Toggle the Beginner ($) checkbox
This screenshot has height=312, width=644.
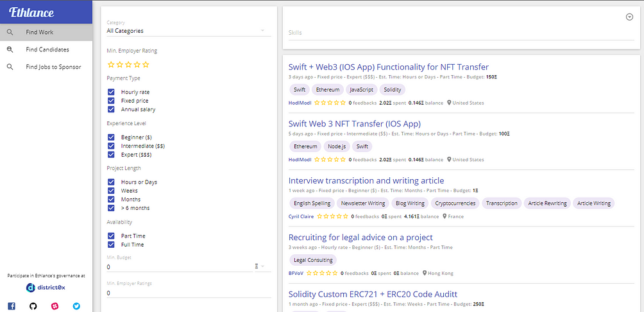click(x=111, y=137)
